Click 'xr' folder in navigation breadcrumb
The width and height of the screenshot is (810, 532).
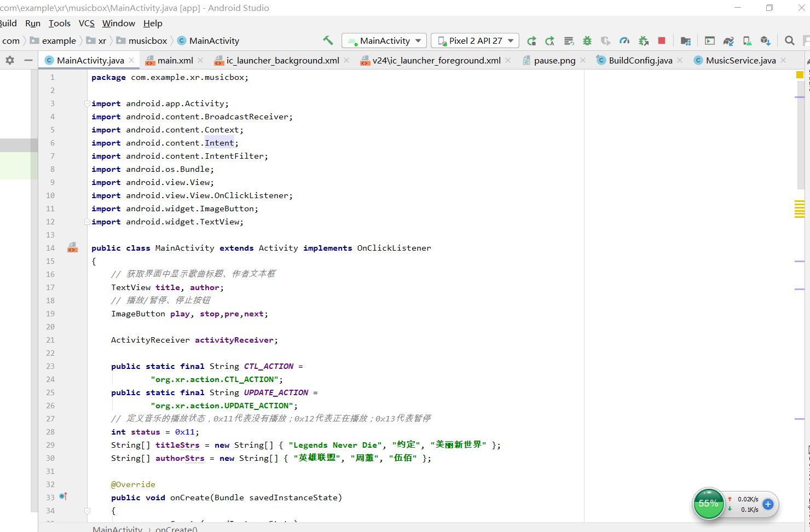(x=96, y=41)
